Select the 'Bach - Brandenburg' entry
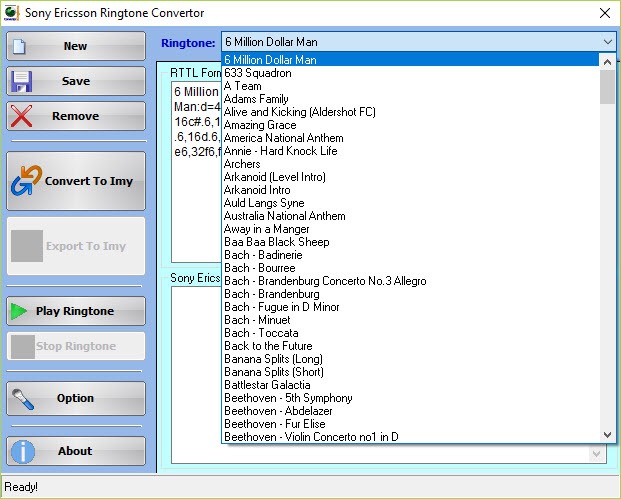621x499 pixels. coord(410,294)
